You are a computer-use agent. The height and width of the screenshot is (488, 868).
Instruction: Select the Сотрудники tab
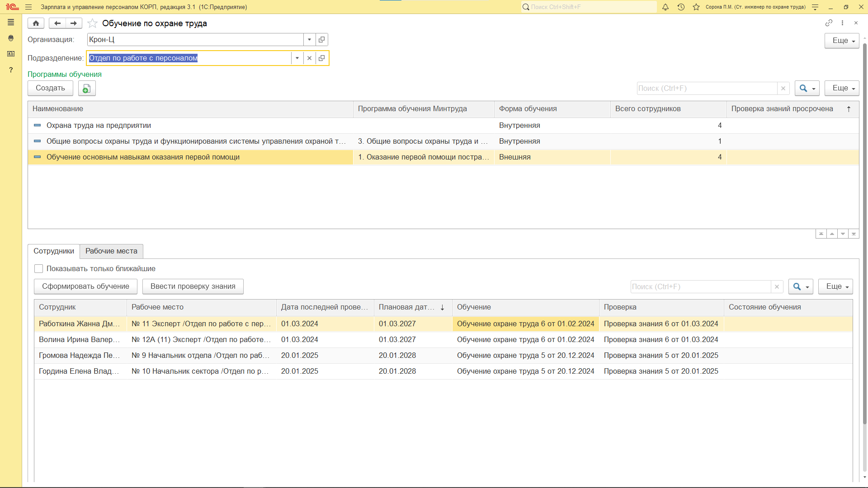(54, 251)
